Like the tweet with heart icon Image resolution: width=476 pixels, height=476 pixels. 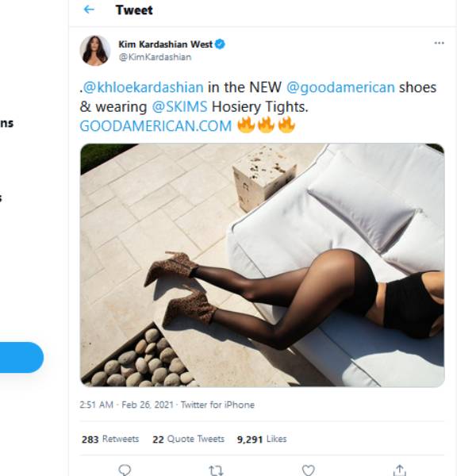308,470
